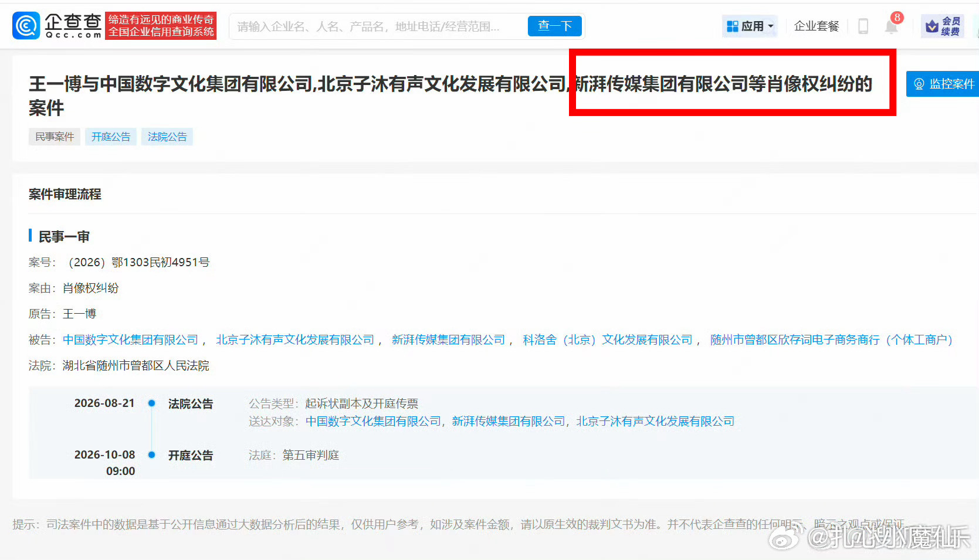This screenshot has height=560, width=979.
Task: Click the company name search input field
Action: pyautogui.click(x=379, y=26)
